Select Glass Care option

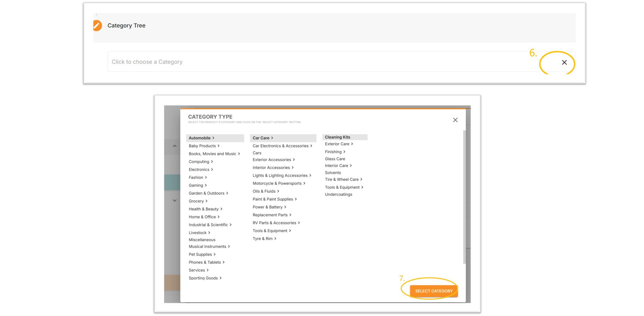pos(335,159)
